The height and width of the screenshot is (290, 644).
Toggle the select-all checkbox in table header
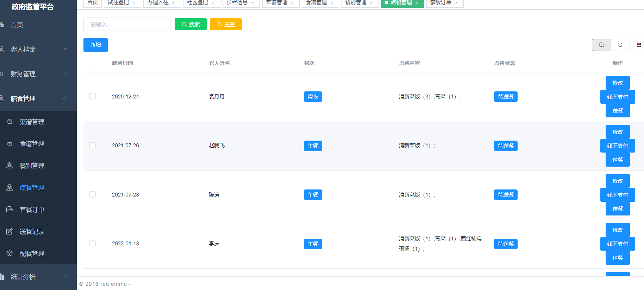[x=91, y=63]
